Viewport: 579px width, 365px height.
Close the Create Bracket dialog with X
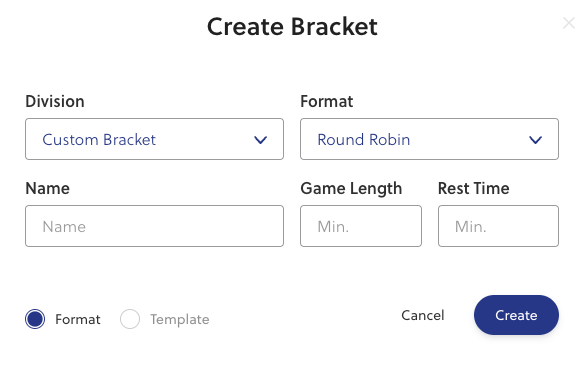point(569,23)
